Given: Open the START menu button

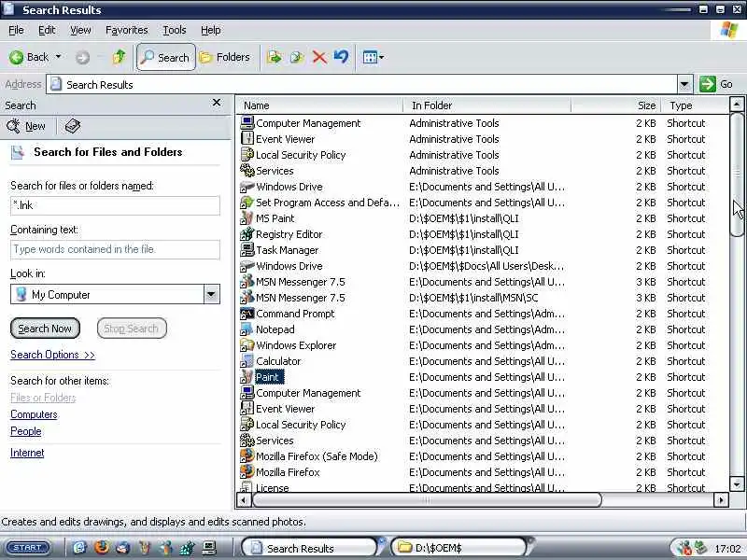Looking at the screenshot, I should point(28,548).
